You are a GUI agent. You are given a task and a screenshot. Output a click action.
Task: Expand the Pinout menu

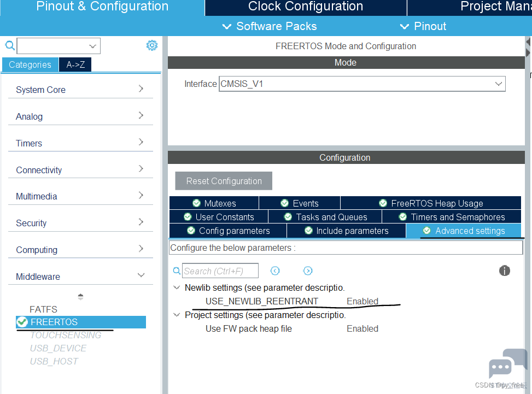423,26
